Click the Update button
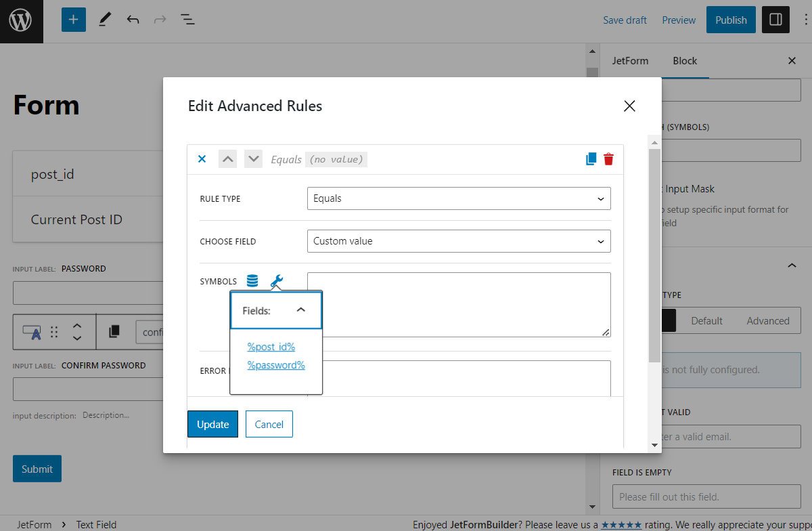 point(212,424)
